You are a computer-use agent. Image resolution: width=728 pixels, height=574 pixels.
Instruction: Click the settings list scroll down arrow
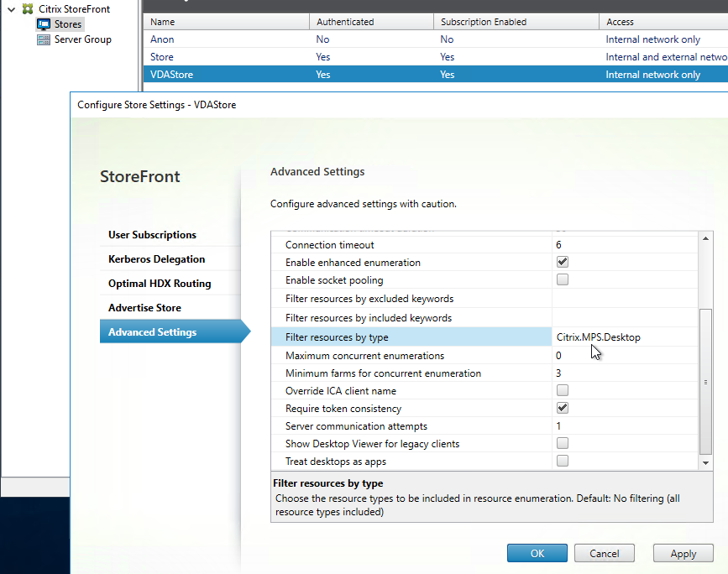705,462
